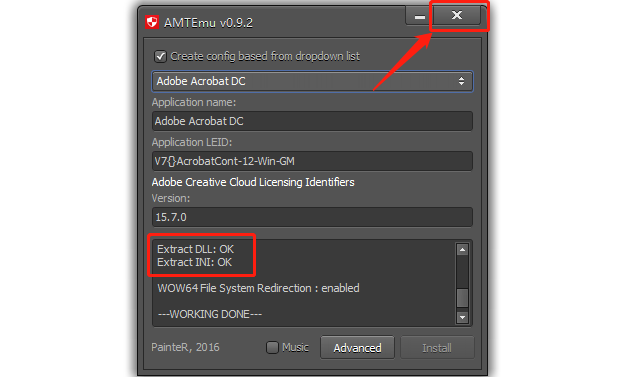Click the log scroll down arrow
635x377 pixels.
click(x=462, y=317)
